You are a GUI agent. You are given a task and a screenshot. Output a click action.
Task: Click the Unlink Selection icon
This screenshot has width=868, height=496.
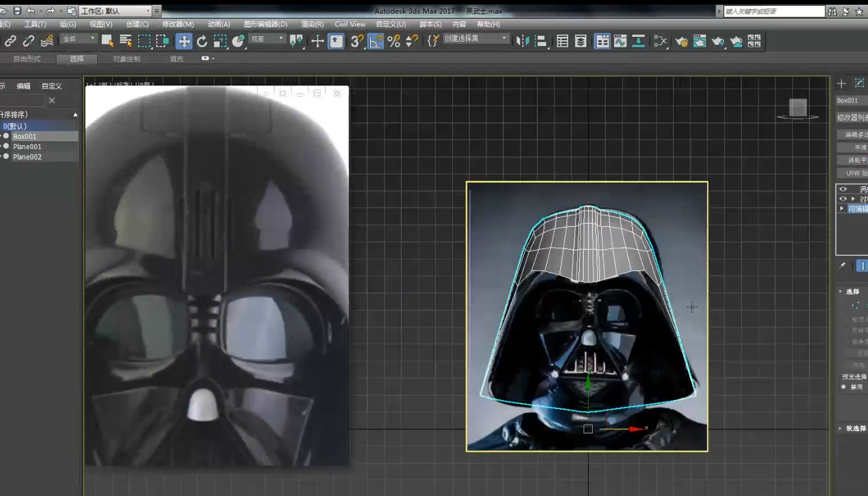coord(29,41)
